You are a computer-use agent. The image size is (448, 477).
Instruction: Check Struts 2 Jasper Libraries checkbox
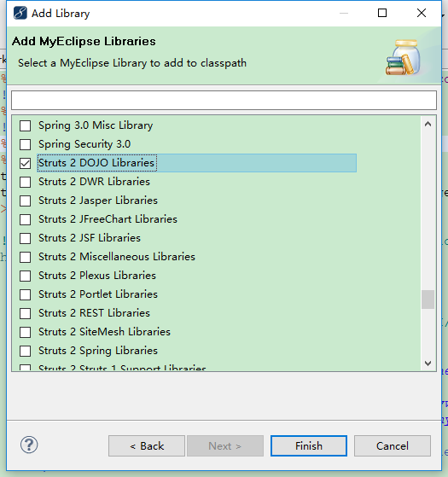click(25, 201)
